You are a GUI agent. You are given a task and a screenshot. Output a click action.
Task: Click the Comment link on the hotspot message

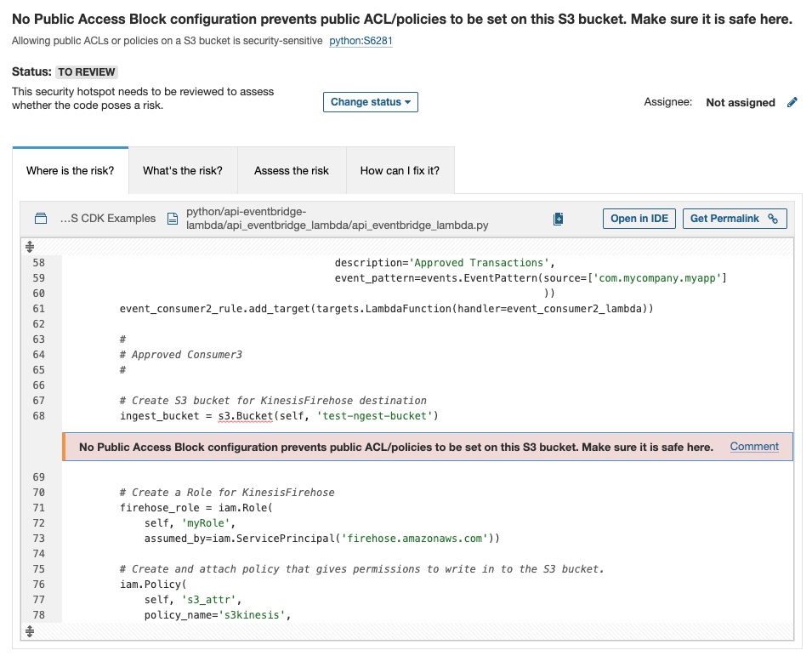point(754,447)
